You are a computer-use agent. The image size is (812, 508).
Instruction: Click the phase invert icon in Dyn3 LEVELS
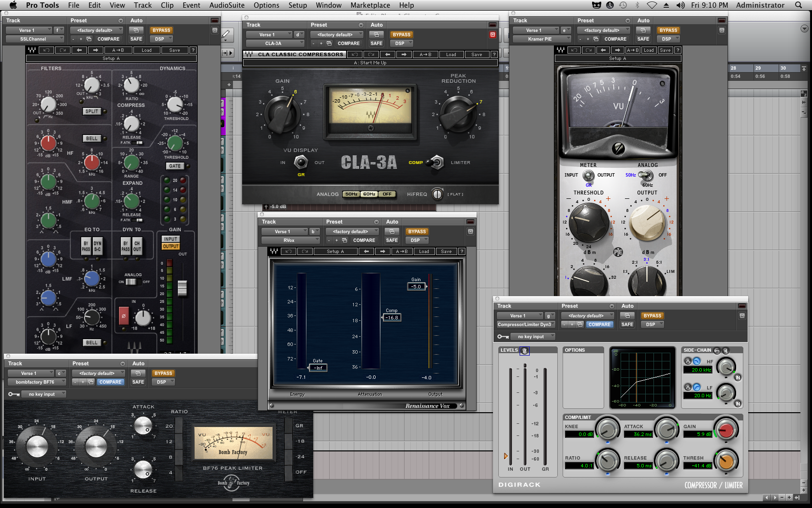(x=524, y=350)
